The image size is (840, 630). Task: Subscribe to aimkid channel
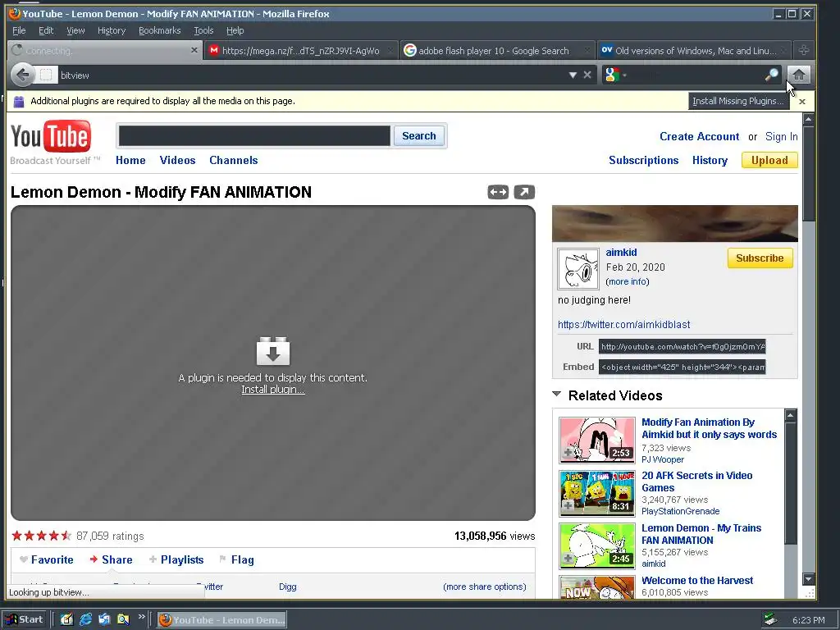(760, 258)
